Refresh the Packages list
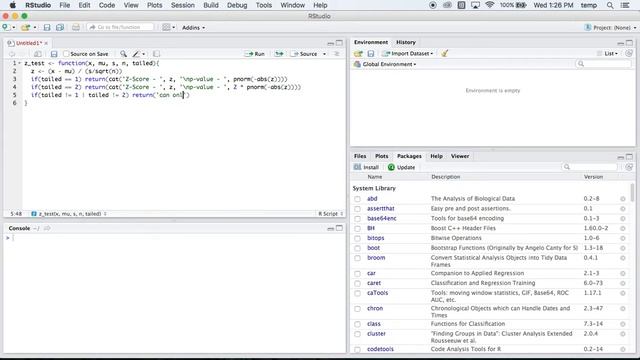This screenshot has width=640, height=360. coord(629,167)
